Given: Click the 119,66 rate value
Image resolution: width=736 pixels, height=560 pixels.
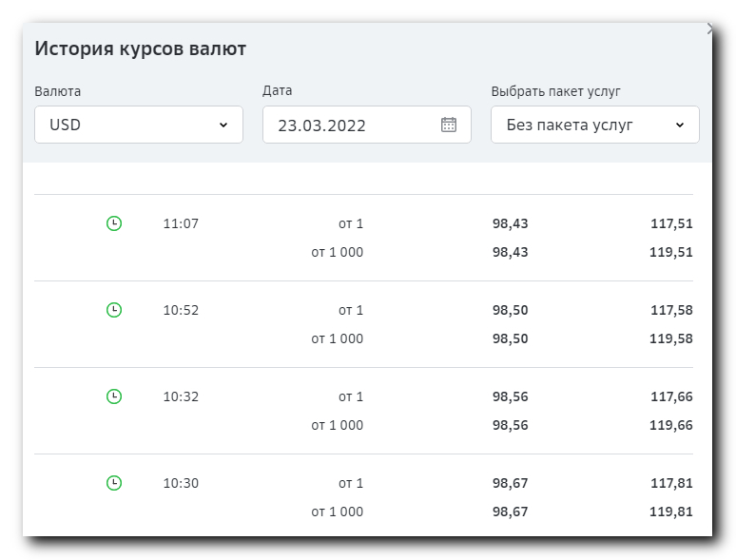Looking at the screenshot, I should (671, 425).
